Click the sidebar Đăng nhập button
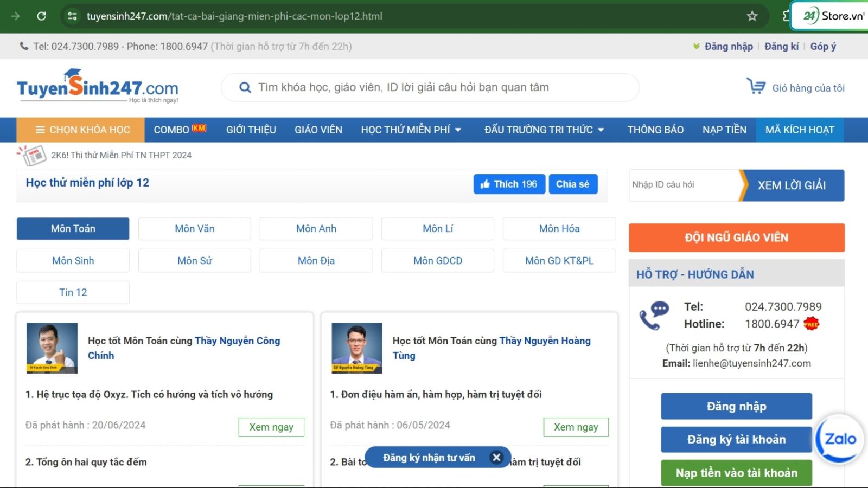The width and height of the screenshot is (868, 488). [x=736, y=406]
